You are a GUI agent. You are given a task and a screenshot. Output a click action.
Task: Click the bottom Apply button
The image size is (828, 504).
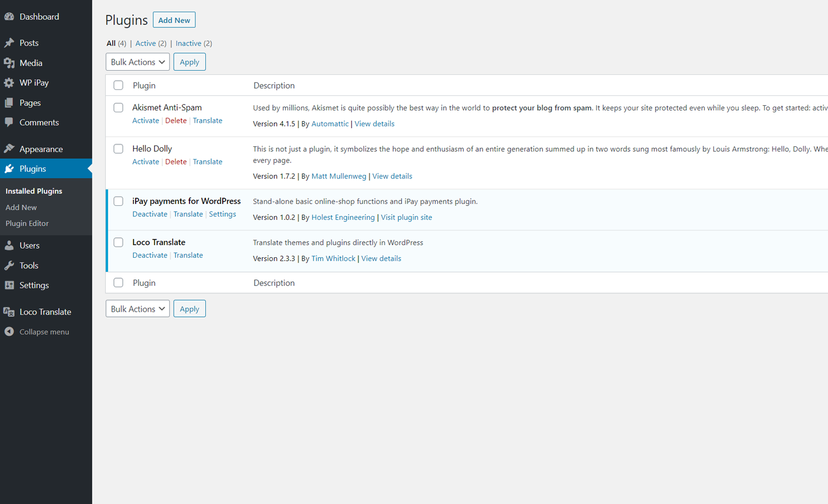click(189, 309)
